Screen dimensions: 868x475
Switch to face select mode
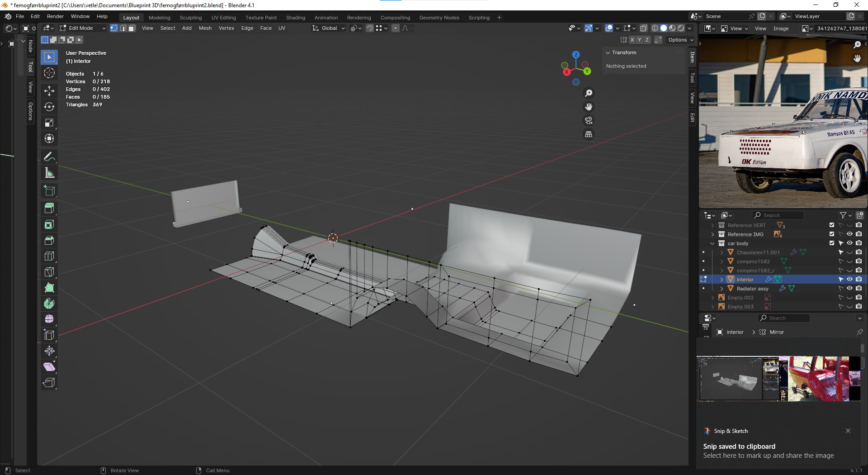[132, 28]
